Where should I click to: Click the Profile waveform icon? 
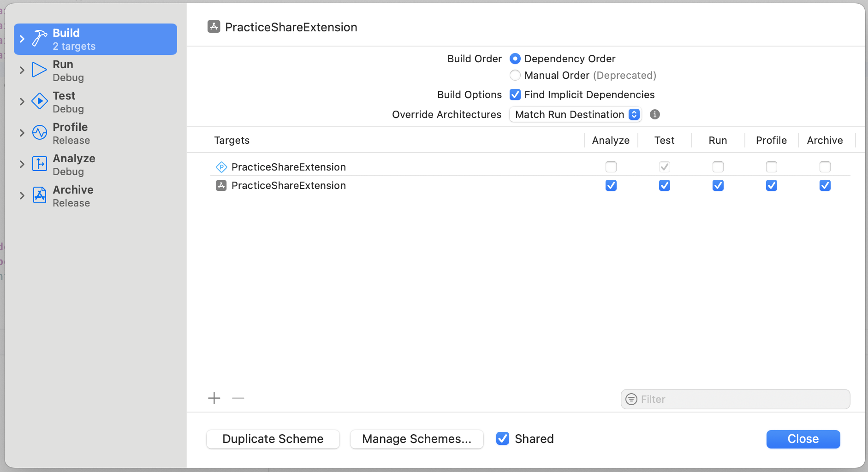(40, 133)
